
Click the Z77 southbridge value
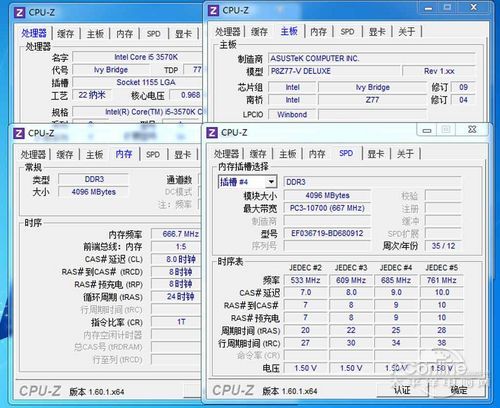click(x=372, y=100)
